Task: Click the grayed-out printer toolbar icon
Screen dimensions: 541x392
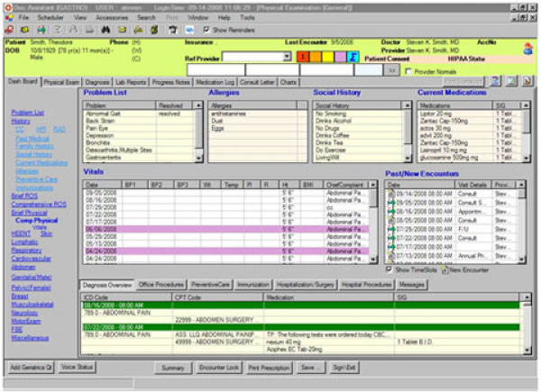Action: tap(89, 30)
